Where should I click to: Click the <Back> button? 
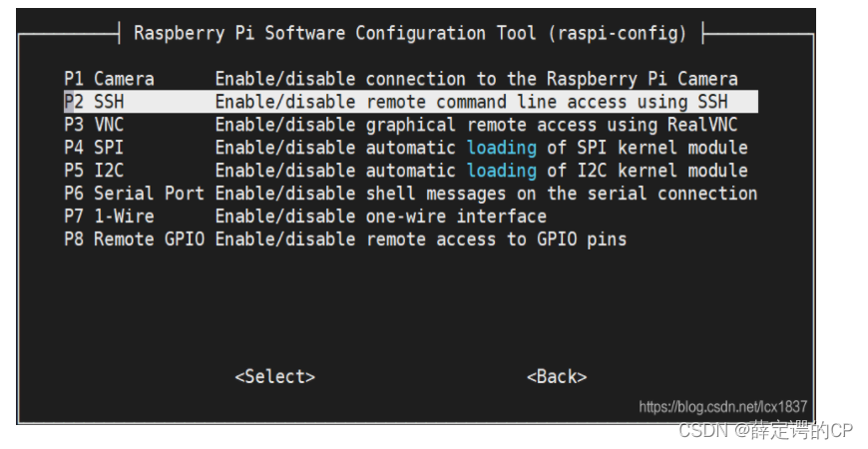(557, 376)
